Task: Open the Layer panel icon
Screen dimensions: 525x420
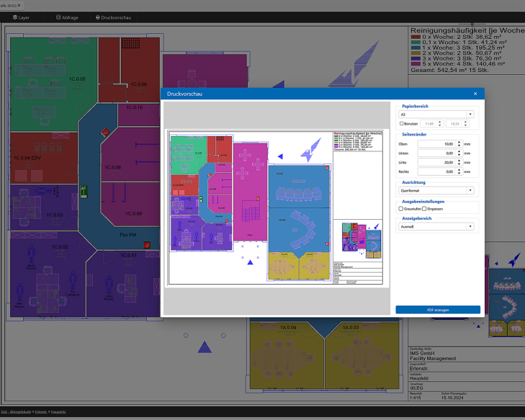Action: point(15,17)
